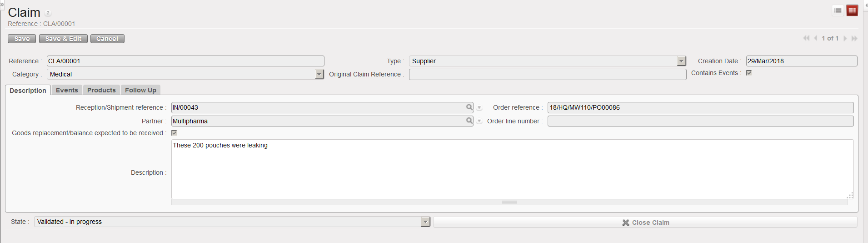
Task: Click the Close Claim button
Action: (x=645, y=222)
